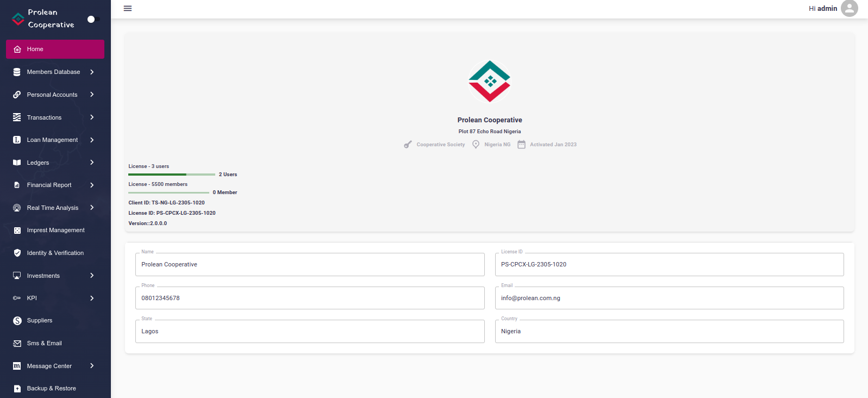Click the location pin icon beside Nigeria NG
The image size is (868, 398).
(476, 145)
